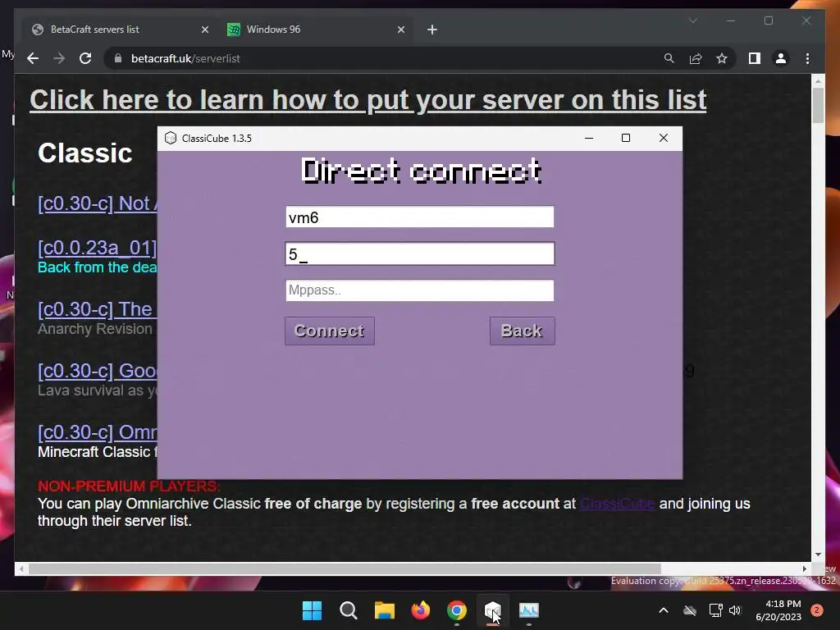Reload the betacraft.uk page
The width and height of the screenshot is (840, 630).
point(85,58)
